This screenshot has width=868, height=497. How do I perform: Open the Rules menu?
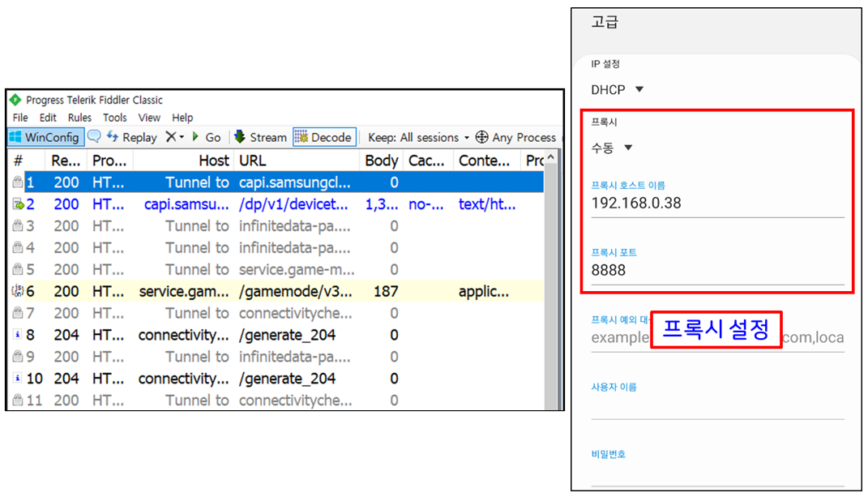[x=79, y=118]
